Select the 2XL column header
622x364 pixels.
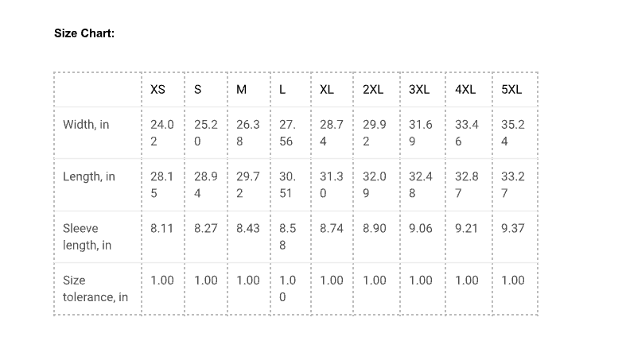pyautogui.click(x=372, y=90)
